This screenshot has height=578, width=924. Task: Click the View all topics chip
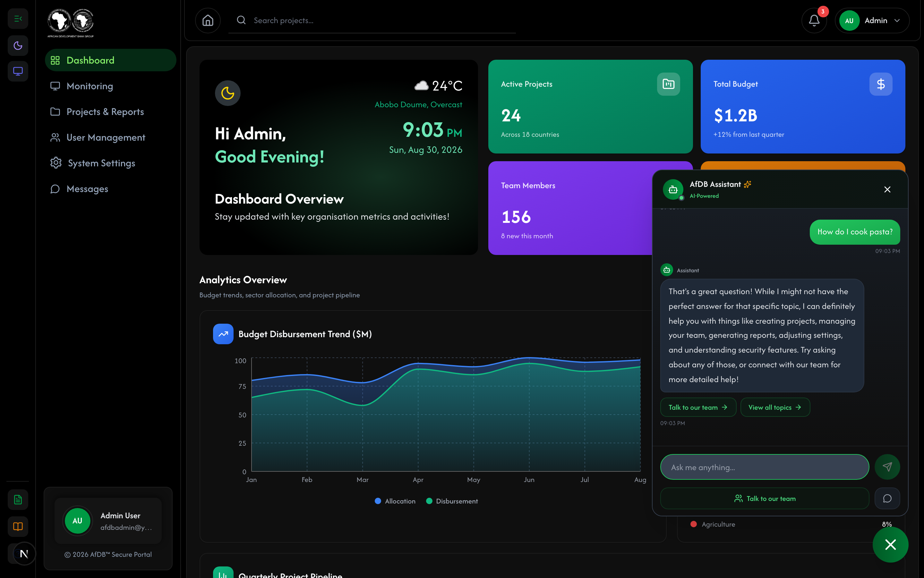click(775, 407)
